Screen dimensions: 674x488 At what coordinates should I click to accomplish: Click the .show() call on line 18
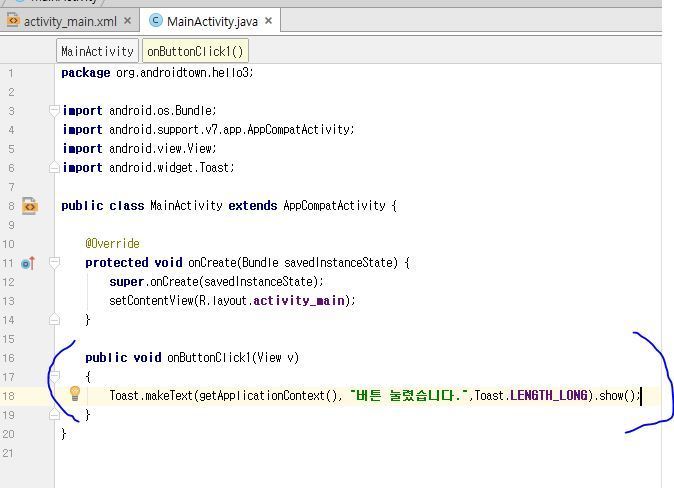click(x=615, y=395)
